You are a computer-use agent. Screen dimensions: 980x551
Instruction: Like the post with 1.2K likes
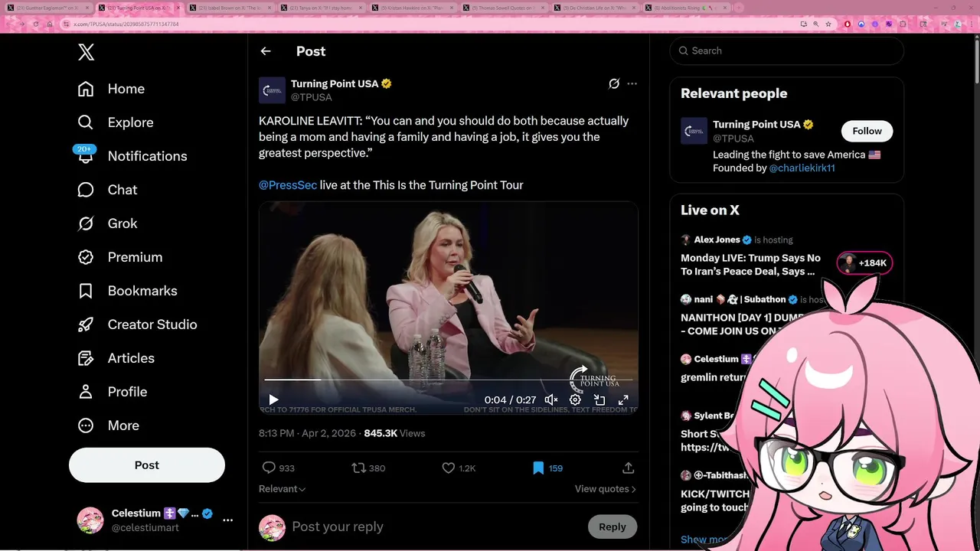tap(459, 468)
